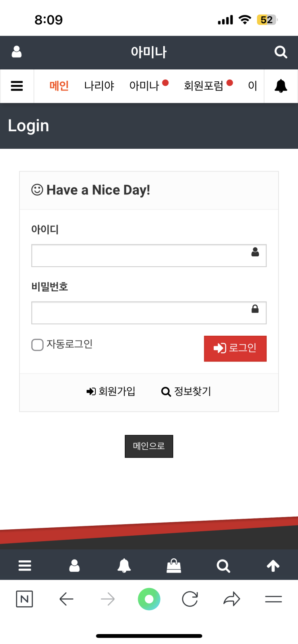Tap the user profile icon in top header
The image size is (298, 644).
click(17, 52)
